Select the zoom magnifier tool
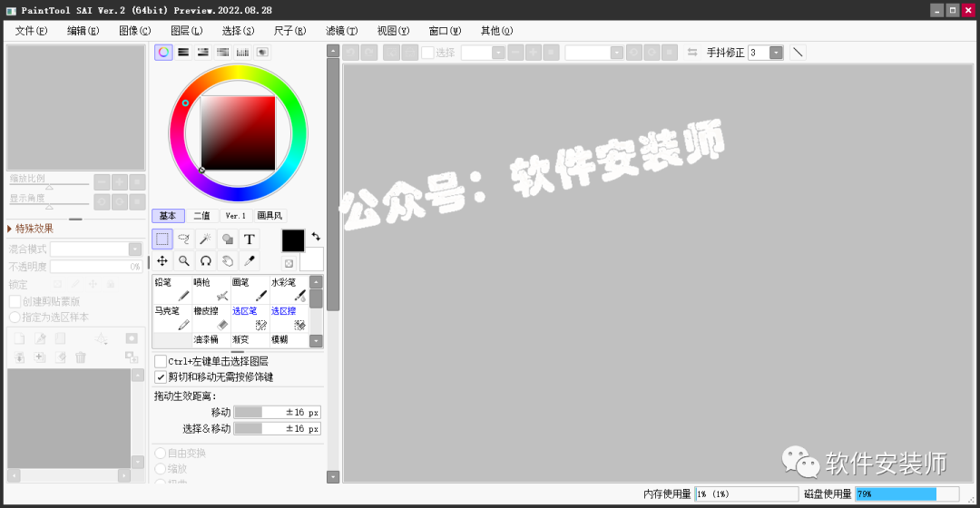 pos(183,260)
